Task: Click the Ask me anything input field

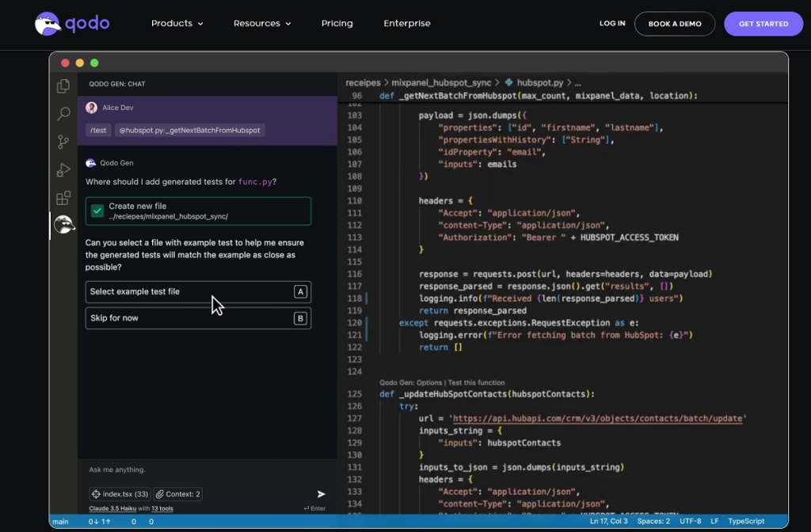Action: coord(198,469)
